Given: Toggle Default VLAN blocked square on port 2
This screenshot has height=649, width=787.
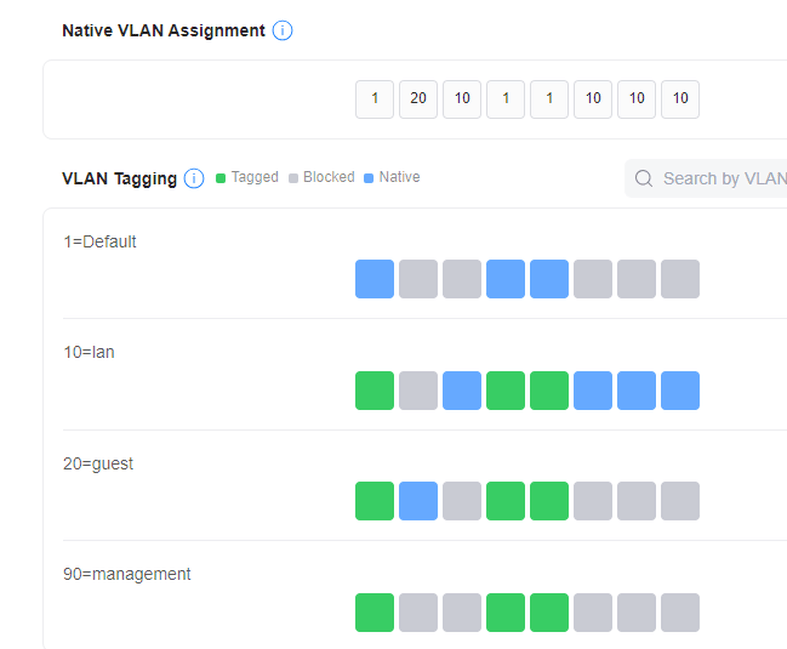Looking at the screenshot, I should click(x=418, y=279).
